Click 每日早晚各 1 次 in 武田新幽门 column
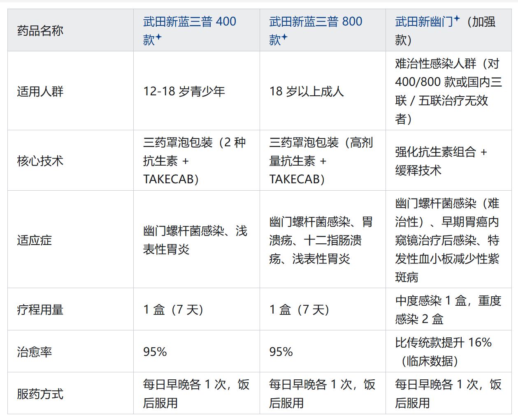The width and height of the screenshot is (518, 420). [x=448, y=394]
